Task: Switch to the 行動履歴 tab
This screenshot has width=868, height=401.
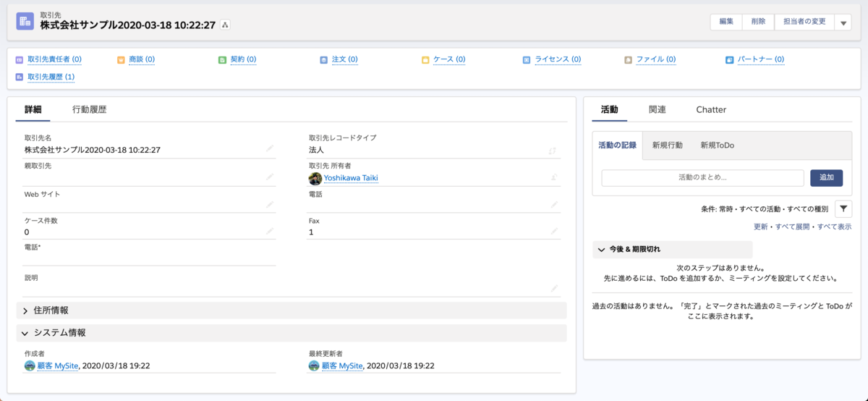Action: pos(90,110)
